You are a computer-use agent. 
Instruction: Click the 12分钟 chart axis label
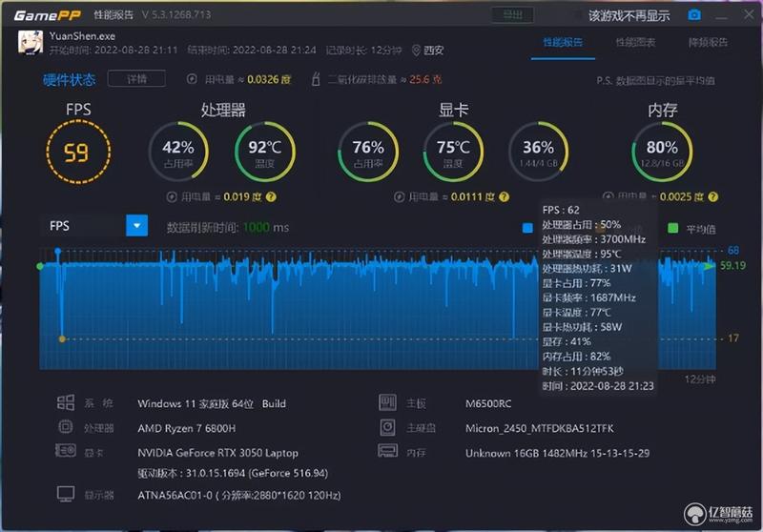pos(700,379)
